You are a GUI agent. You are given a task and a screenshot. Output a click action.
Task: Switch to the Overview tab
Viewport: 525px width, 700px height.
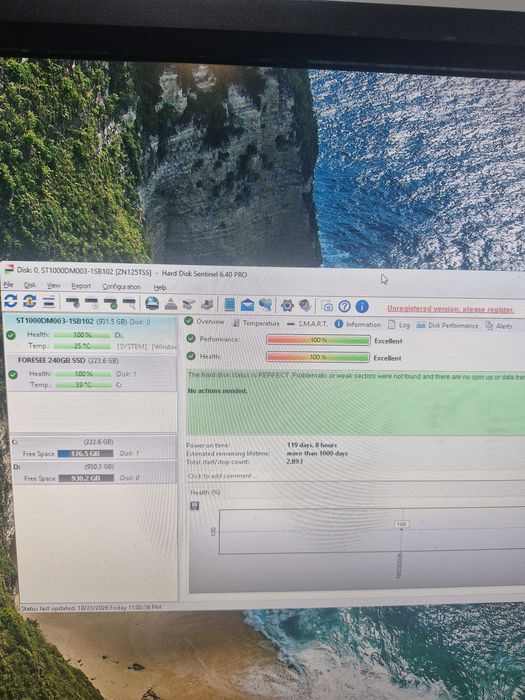[204, 321]
